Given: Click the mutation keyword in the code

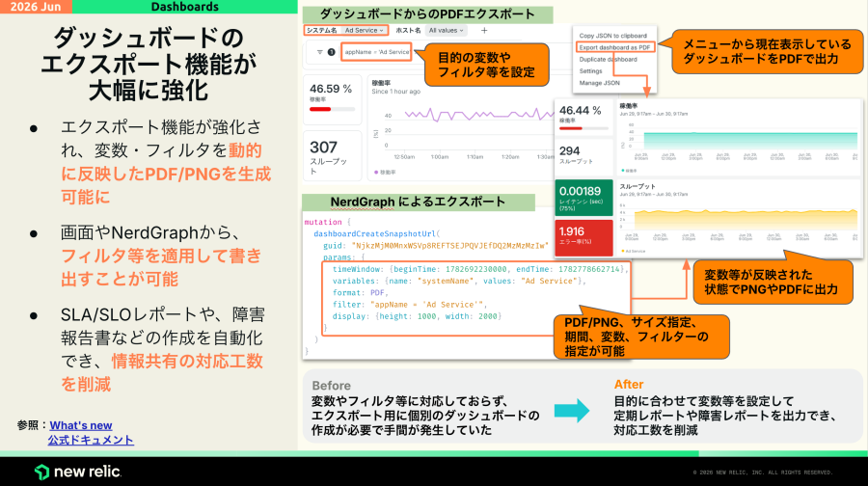Looking at the screenshot, I should 323,222.
